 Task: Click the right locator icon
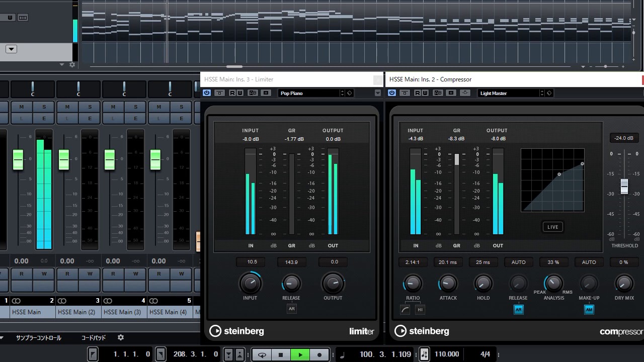[160, 354]
